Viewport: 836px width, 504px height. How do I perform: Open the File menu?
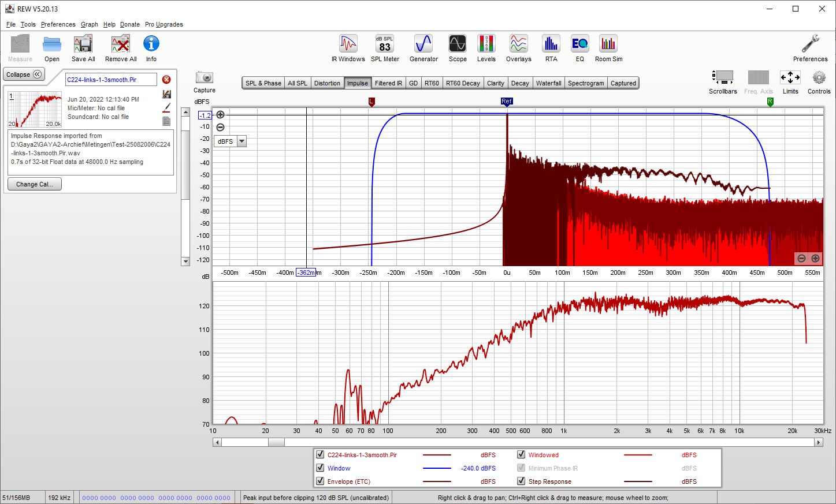click(11, 24)
